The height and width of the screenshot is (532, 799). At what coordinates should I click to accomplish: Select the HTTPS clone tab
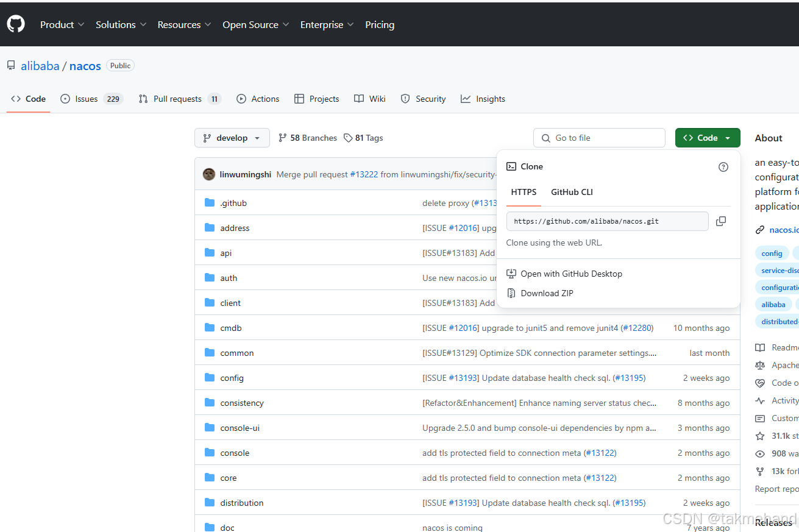tap(524, 192)
